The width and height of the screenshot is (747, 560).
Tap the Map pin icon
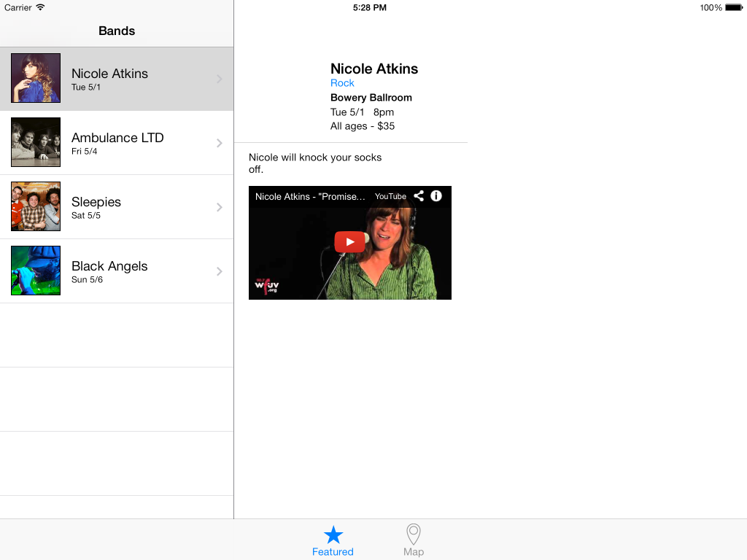pos(413,533)
